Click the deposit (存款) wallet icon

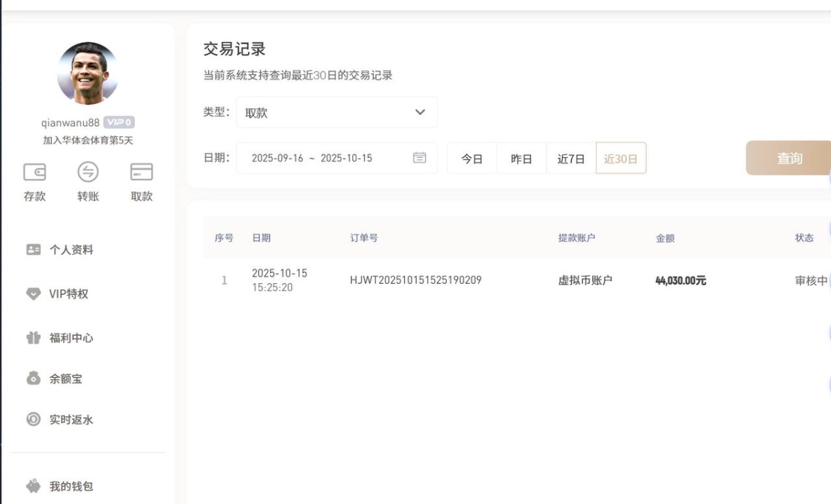tap(35, 172)
